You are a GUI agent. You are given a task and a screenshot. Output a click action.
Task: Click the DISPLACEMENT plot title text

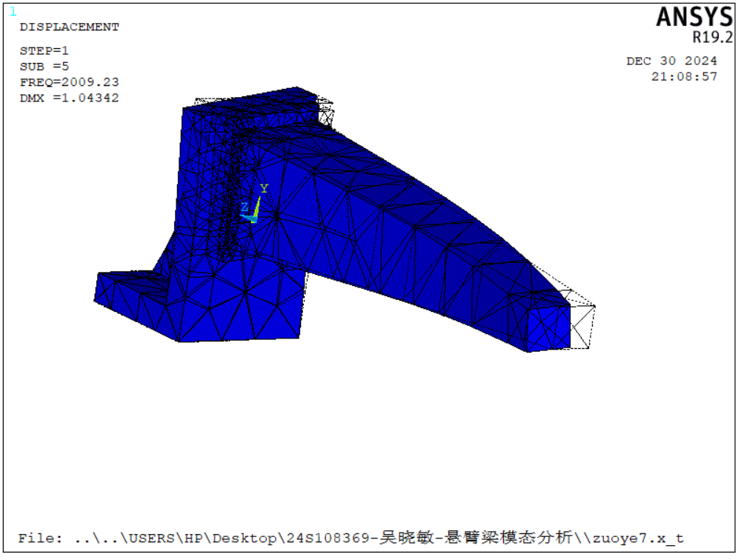(x=70, y=27)
